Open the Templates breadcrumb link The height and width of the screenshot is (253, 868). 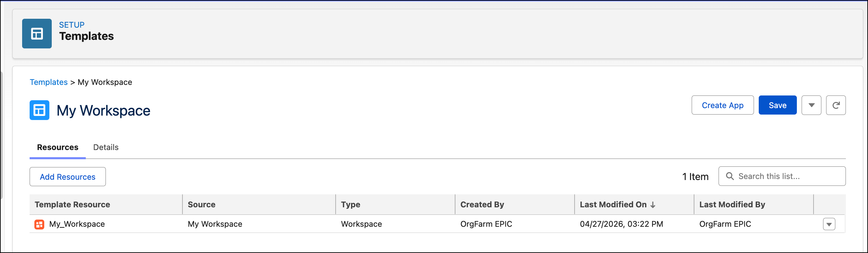tap(49, 82)
